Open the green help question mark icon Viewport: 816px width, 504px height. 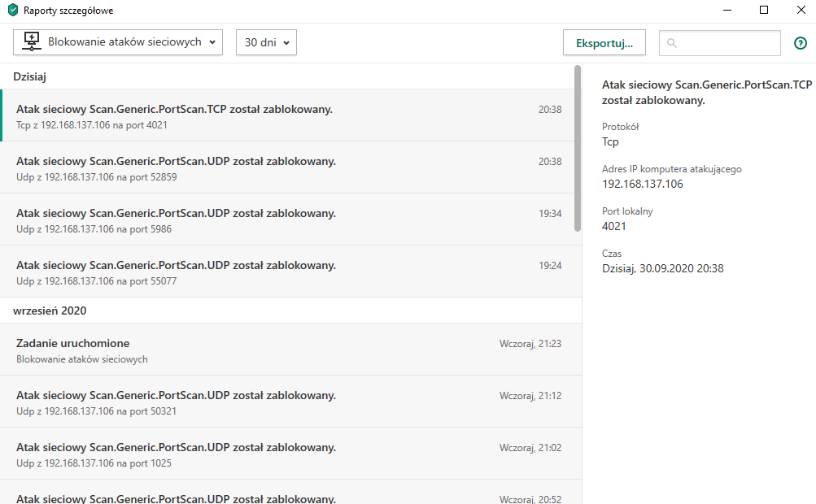pyautogui.click(x=800, y=43)
